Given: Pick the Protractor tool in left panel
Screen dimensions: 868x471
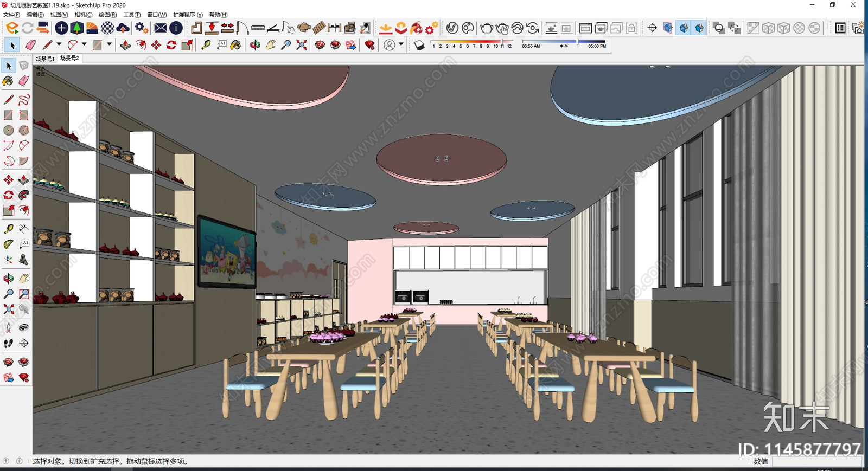Looking at the screenshot, I should [x=8, y=244].
